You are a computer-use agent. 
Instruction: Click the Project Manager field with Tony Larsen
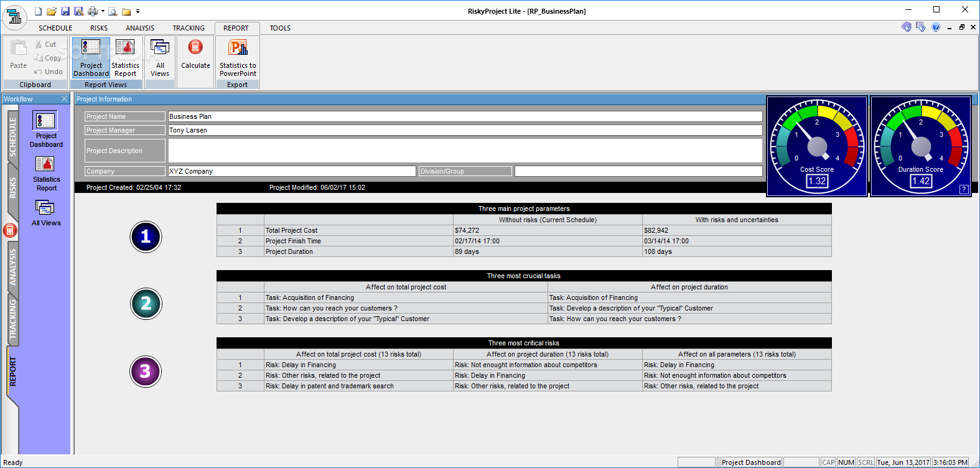[x=465, y=130]
